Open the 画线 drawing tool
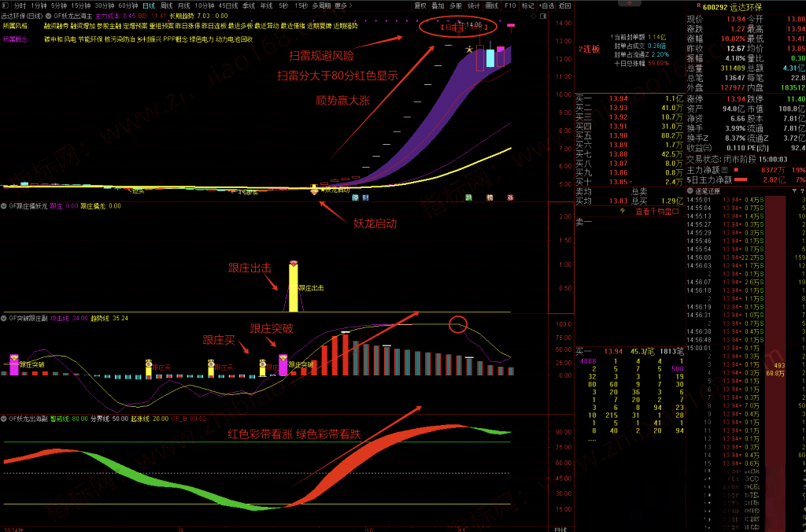The image size is (806, 532). [492, 5]
